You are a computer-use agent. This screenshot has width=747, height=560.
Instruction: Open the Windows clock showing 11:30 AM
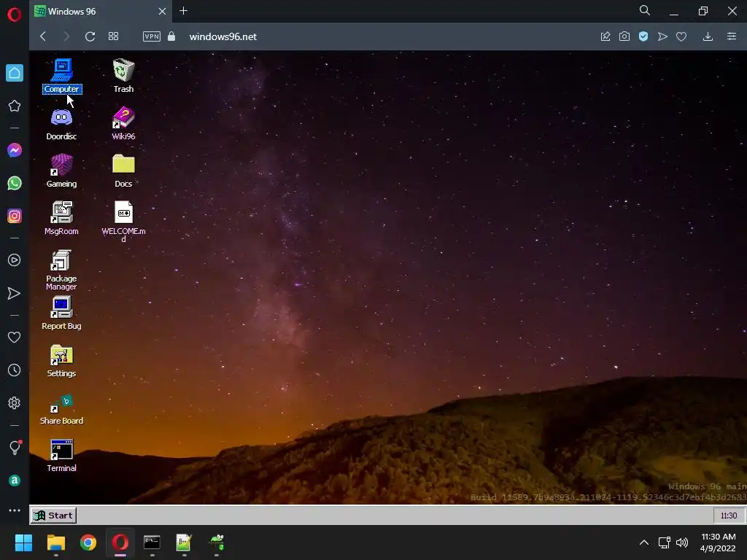pos(718,542)
